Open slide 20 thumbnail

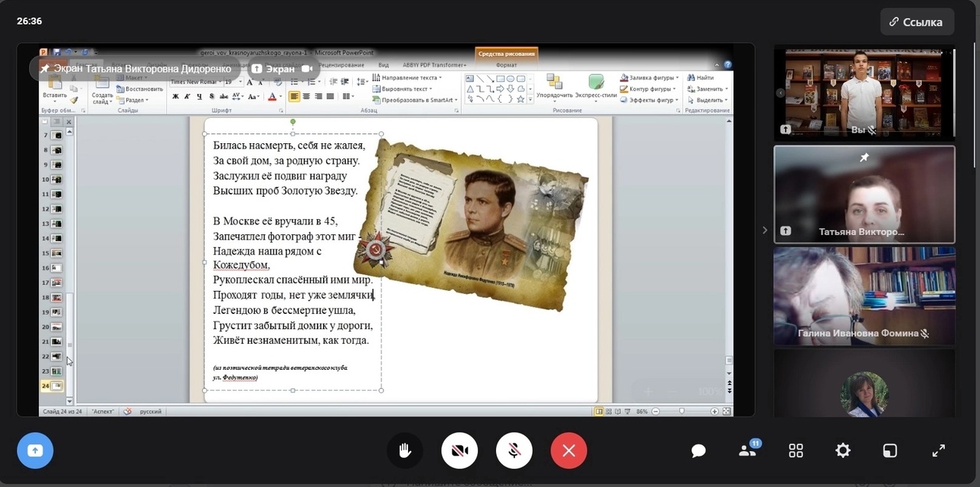click(x=55, y=327)
